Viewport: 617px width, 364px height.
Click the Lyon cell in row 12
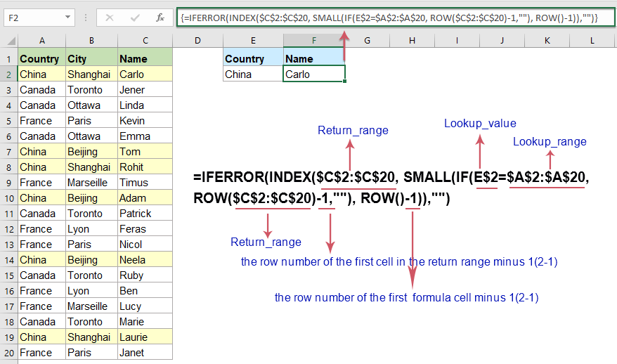(91, 229)
